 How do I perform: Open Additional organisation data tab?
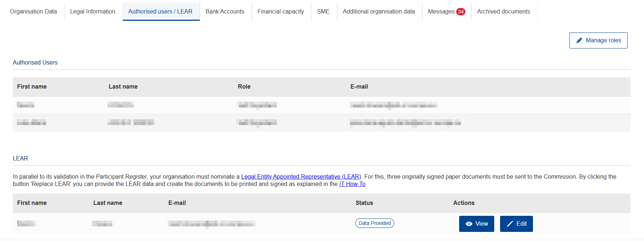[379, 12]
